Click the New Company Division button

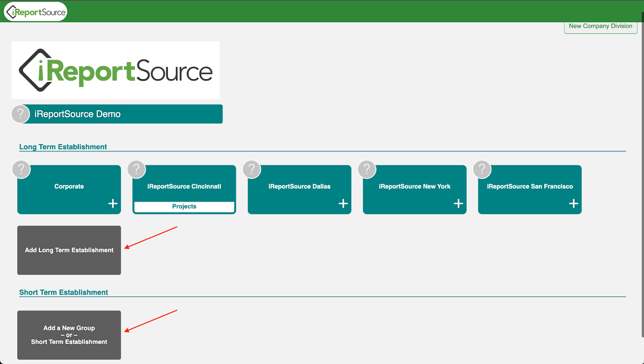pos(601,27)
